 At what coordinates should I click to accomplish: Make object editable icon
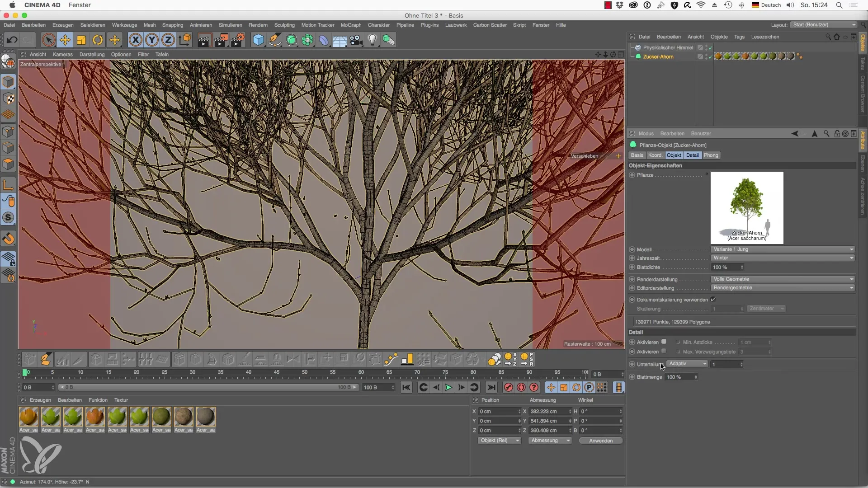9,61
